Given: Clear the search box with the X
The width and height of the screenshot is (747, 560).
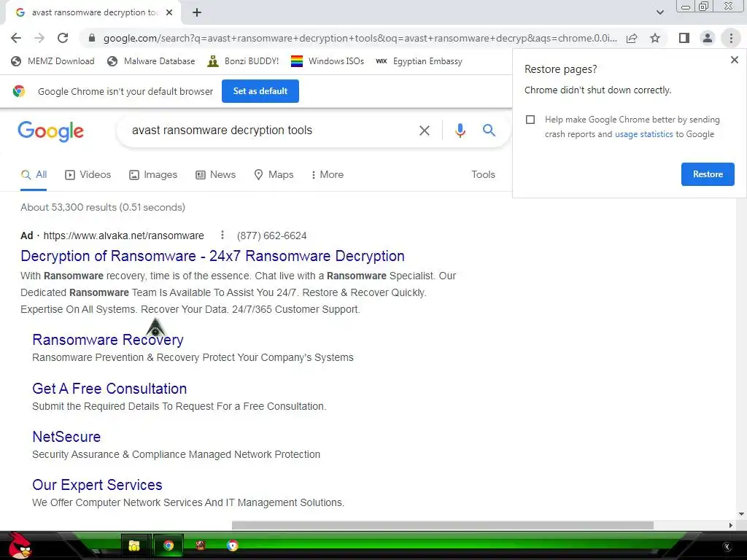Looking at the screenshot, I should (x=424, y=131).
